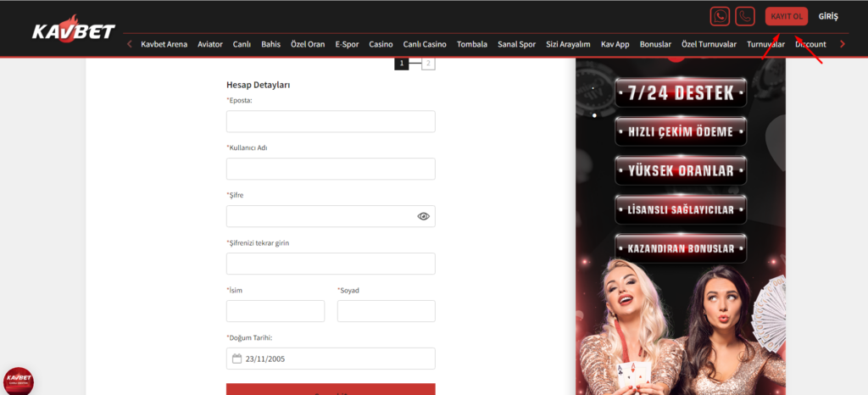Viewport: 868px width, 395px height.
Task: Go to Bonuslar page
Action: 655,44
